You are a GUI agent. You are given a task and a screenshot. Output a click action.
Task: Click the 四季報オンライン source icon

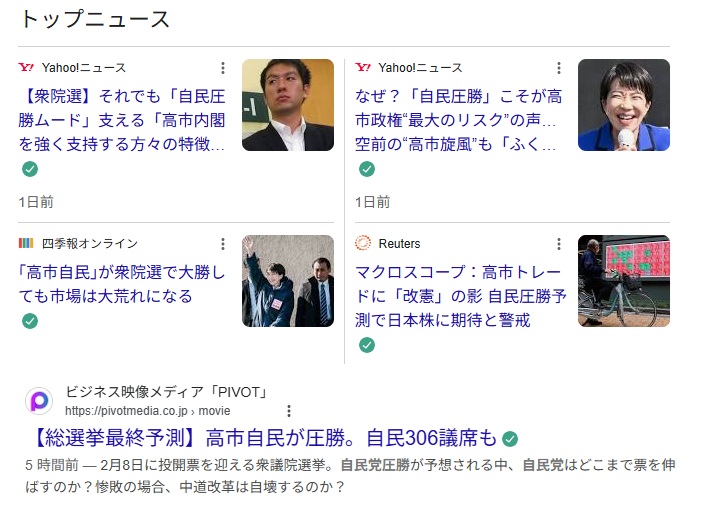(26, 243)
